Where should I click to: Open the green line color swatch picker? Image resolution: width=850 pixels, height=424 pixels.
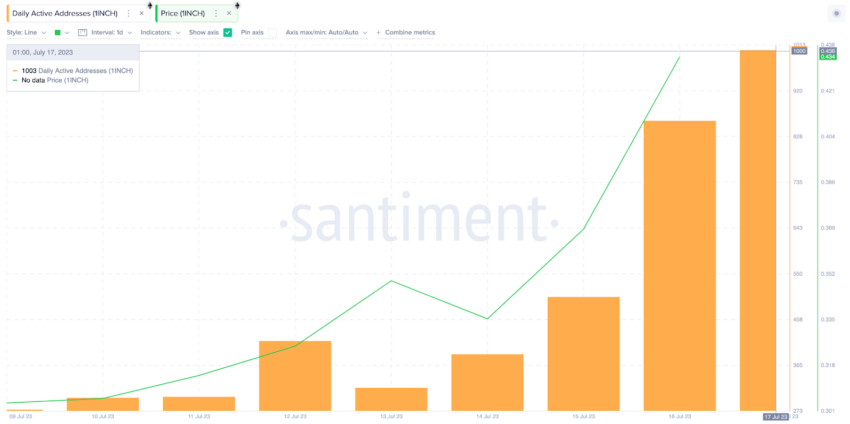coord(62,33)
